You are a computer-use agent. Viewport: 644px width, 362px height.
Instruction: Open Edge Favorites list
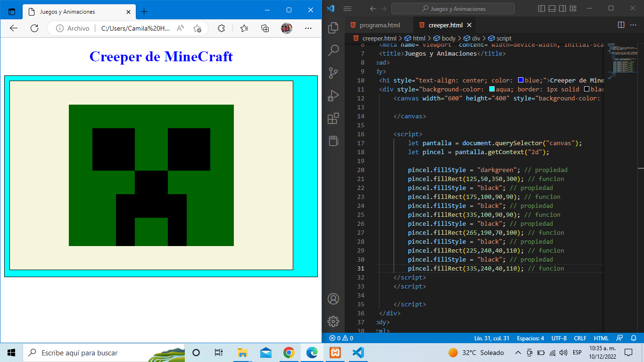(x=244, y=28)
